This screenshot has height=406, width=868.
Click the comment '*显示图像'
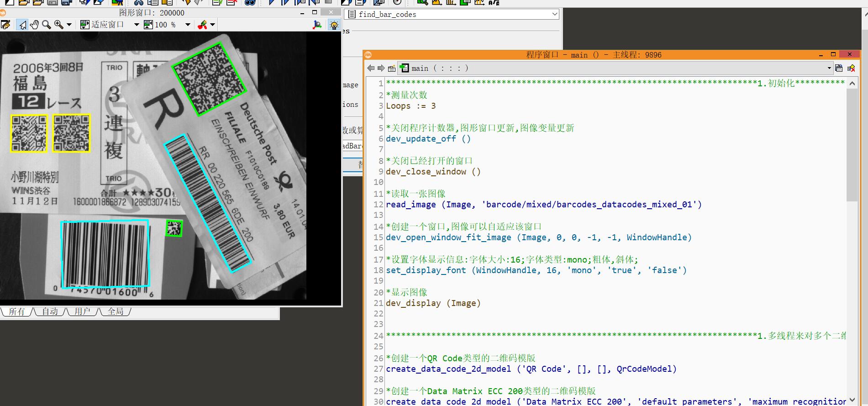click(407, 292)
